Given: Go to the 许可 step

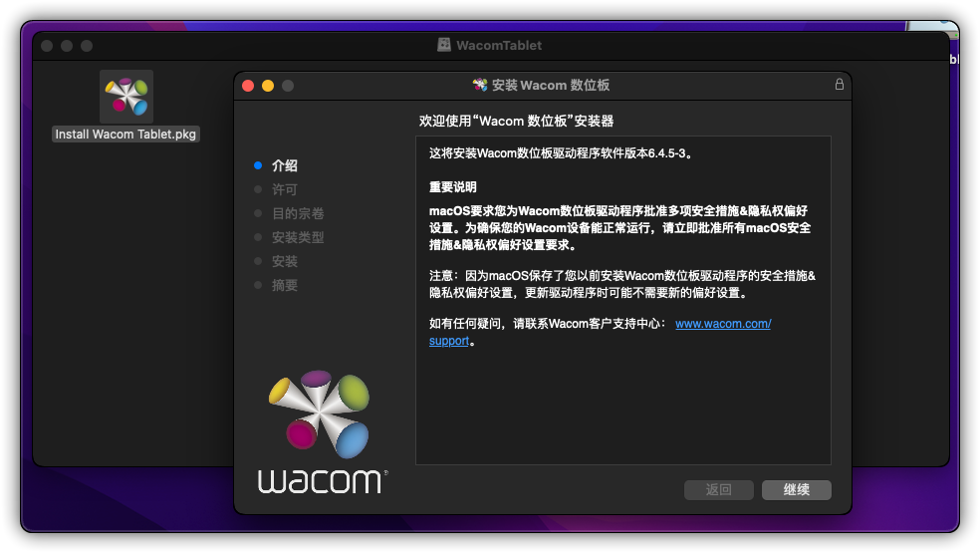Looking at the screenshot, I should tap(285, 189).
